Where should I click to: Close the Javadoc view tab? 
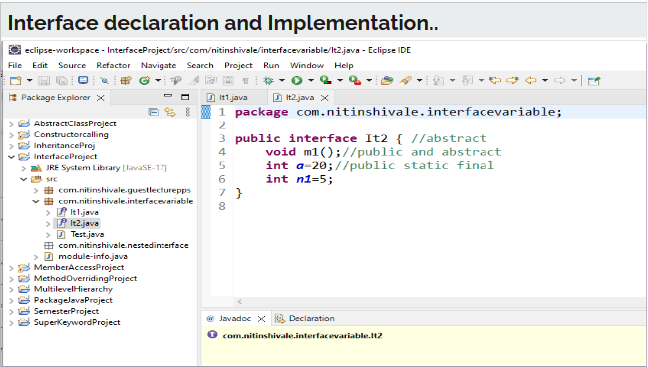[261, 319]
